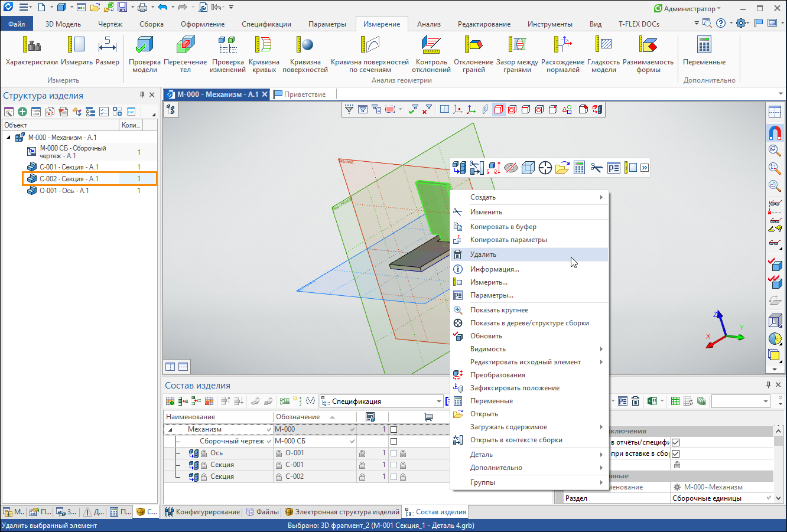Toggle the при вставке в сбо checkbox
787x532 pixels.
click(676, 454)
